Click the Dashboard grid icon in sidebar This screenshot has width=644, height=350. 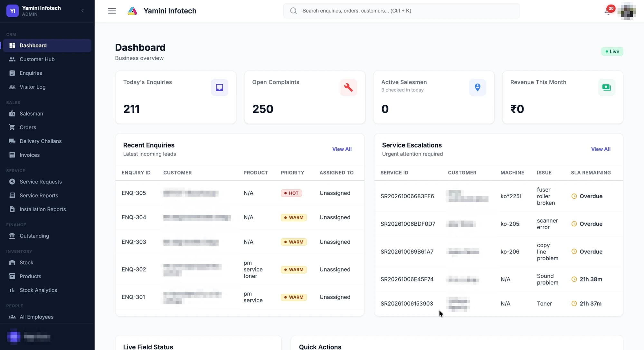[x=12, y=45]
